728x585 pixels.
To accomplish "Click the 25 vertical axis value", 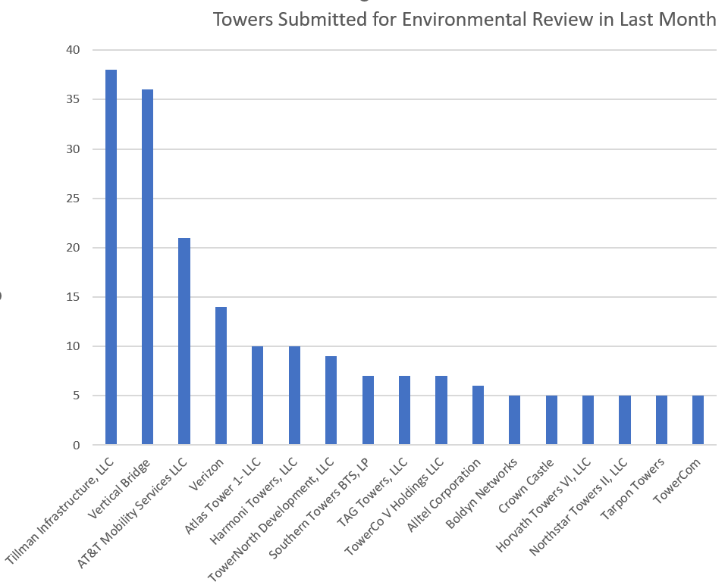I will coord(73,198).
